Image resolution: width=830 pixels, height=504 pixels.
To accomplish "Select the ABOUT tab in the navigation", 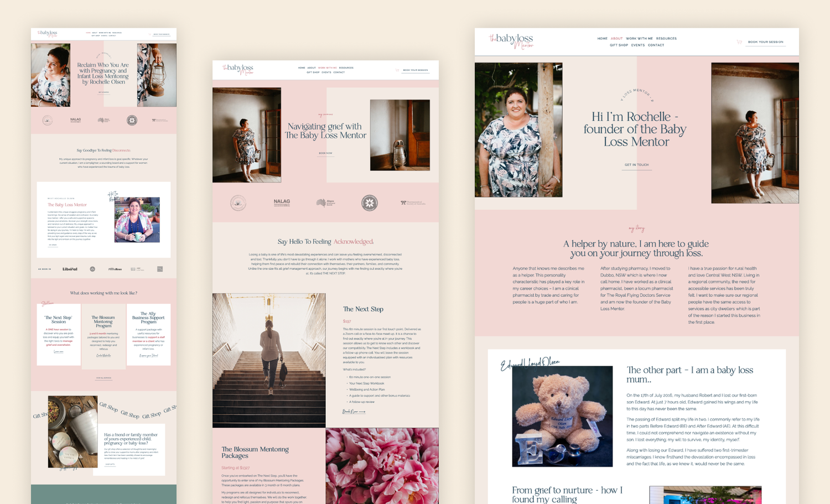I will [616, 38].
